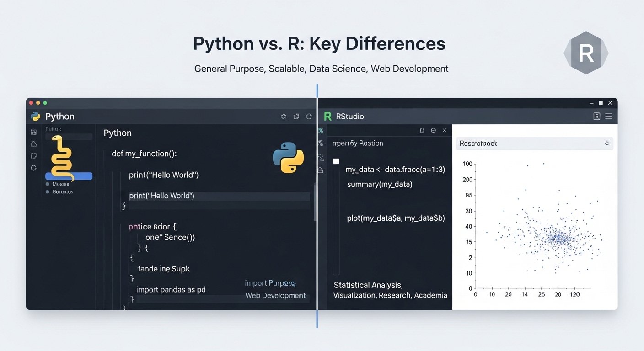Click the Python logo in the left window titlebar
Viewport: 644px width, 351px height.
(x=36, y=116)
